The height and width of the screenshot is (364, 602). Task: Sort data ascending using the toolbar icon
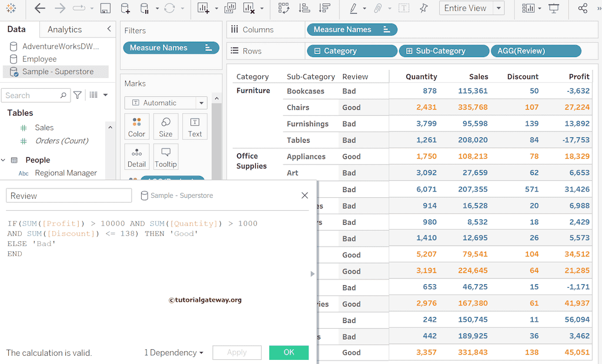click(x=303, y=8)
